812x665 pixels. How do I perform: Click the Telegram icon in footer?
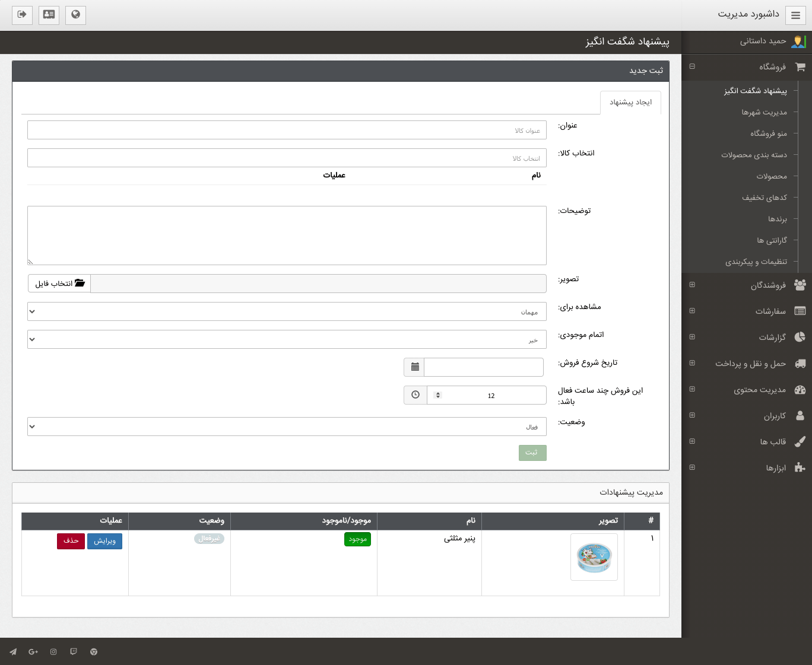click(x=13, y=652)
